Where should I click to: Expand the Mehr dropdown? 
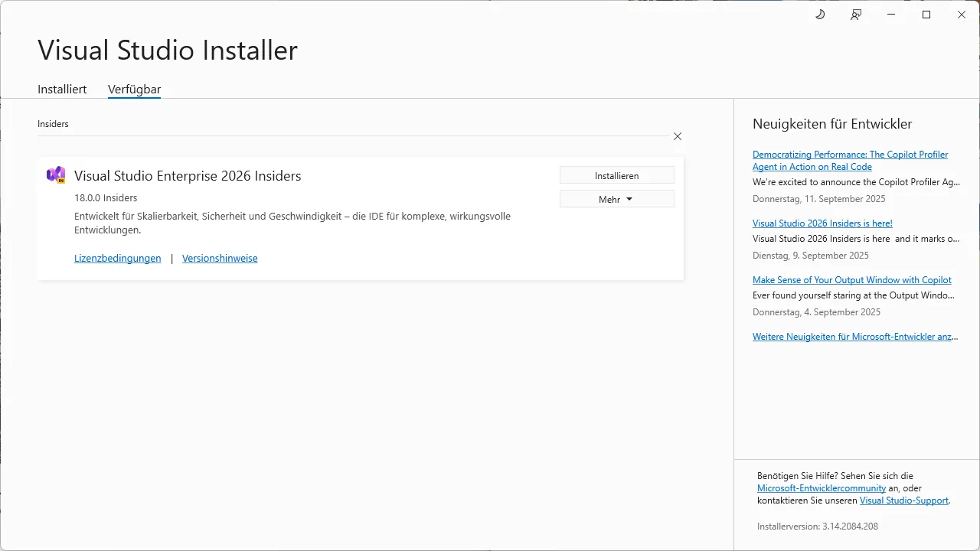coord(616,199)
